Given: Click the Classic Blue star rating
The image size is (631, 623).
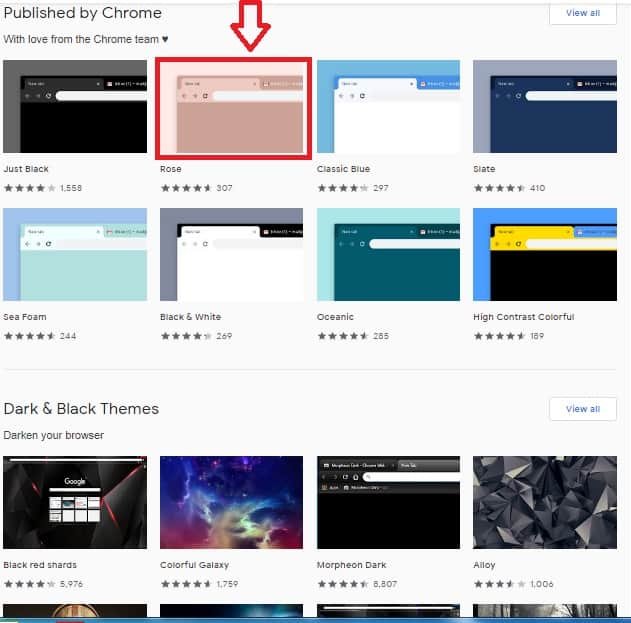Looking at the screenshot, I should 343,188.
